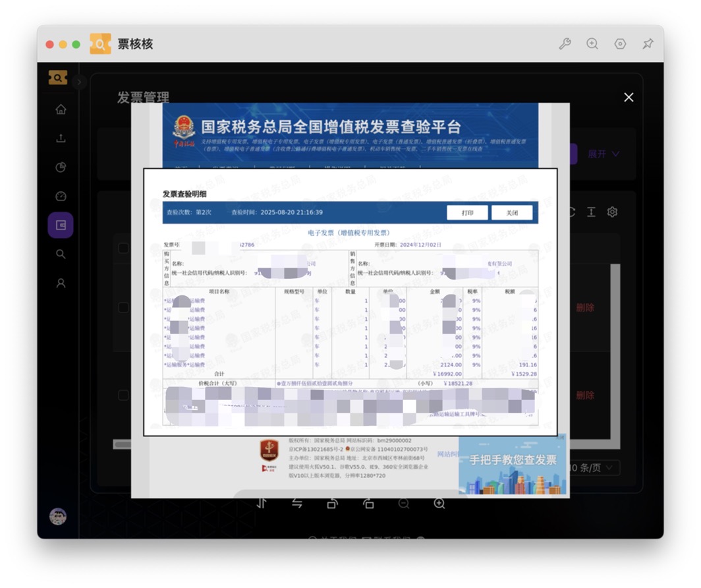The image size is (701, 588).
Task: Open the gauge dashboard sidebar icon
Action: click(x=61, y=196)
